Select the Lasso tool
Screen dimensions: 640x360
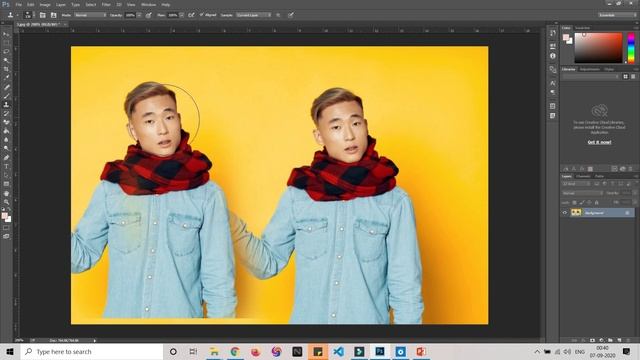(x=6, y=52)
